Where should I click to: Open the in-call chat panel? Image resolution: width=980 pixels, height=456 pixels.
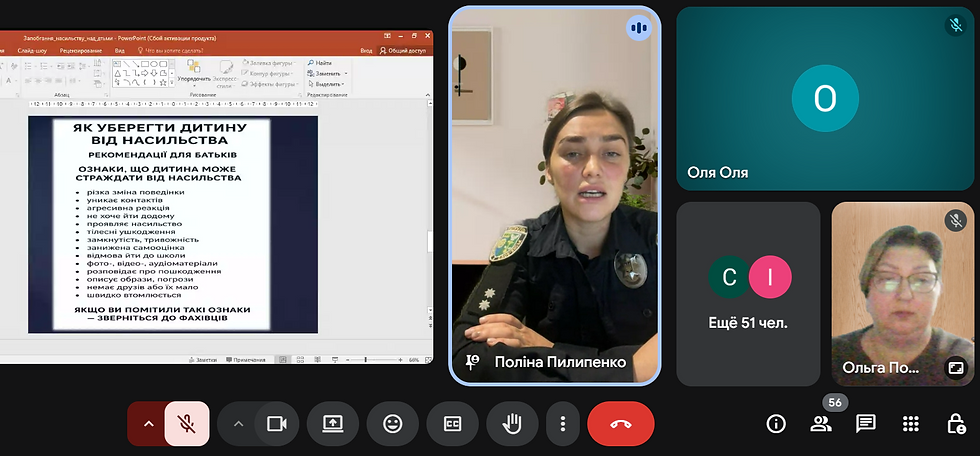[866, 424]
